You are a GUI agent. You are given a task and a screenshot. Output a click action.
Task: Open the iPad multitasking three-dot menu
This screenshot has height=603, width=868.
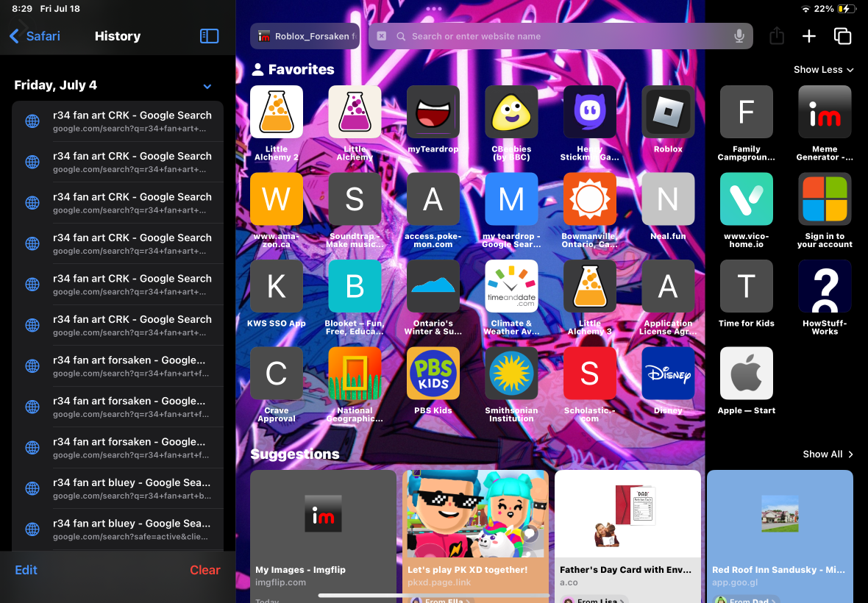434,9
